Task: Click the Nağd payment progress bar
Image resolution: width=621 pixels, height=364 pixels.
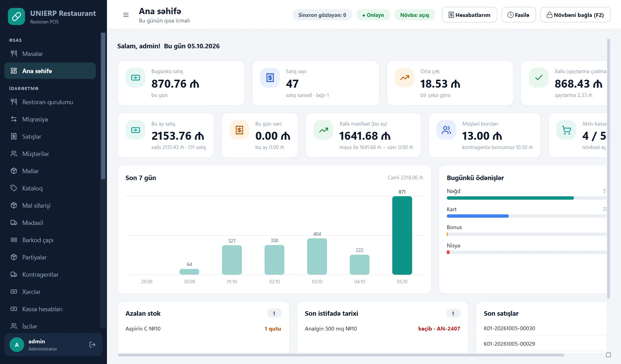Action: tap(526, 198)
